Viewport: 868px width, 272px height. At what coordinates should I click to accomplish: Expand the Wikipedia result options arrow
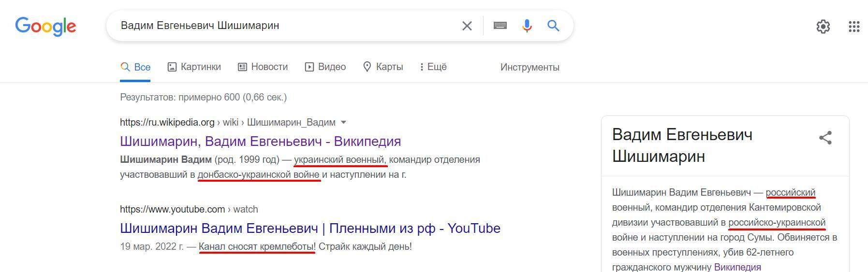(x=343, y=122)
